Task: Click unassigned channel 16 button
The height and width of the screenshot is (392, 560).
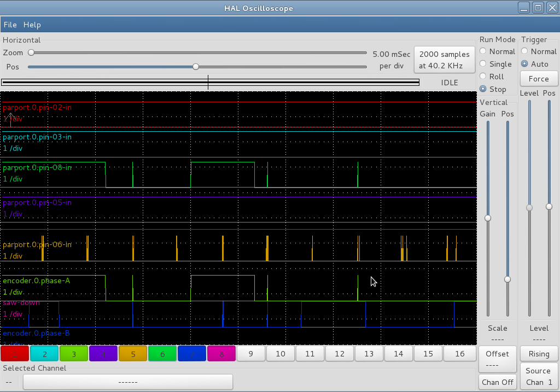Action: [459, 354]
